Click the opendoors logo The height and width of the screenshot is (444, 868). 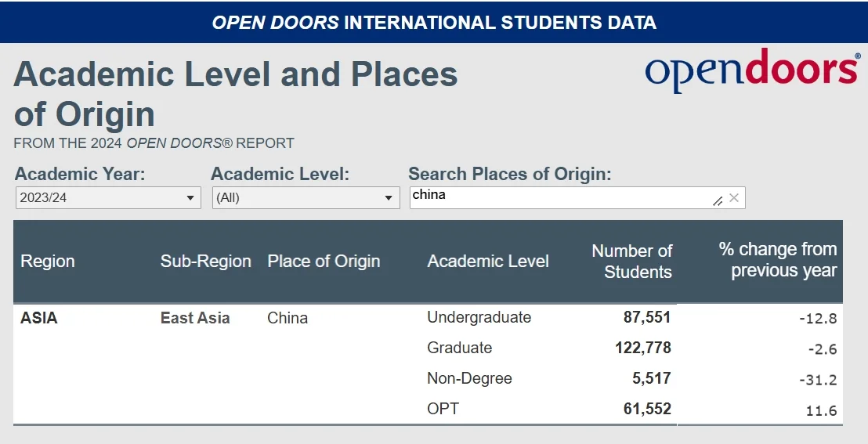(x=751, y=71)
